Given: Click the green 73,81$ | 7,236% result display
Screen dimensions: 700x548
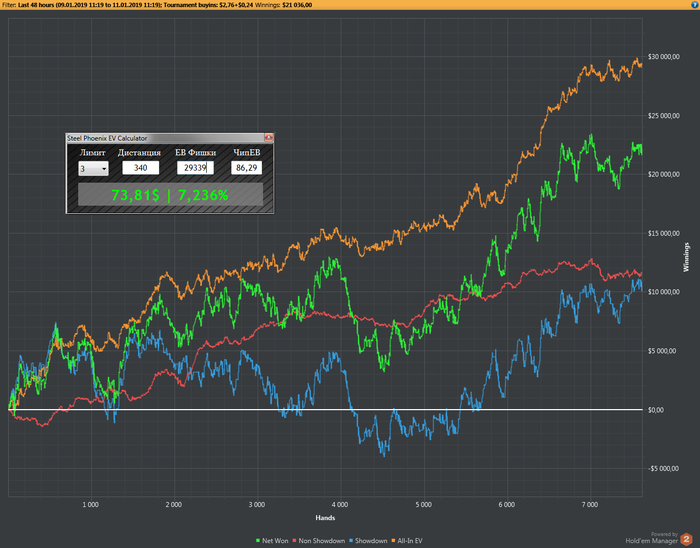Looking at the screenshot, I should [170, 195].
